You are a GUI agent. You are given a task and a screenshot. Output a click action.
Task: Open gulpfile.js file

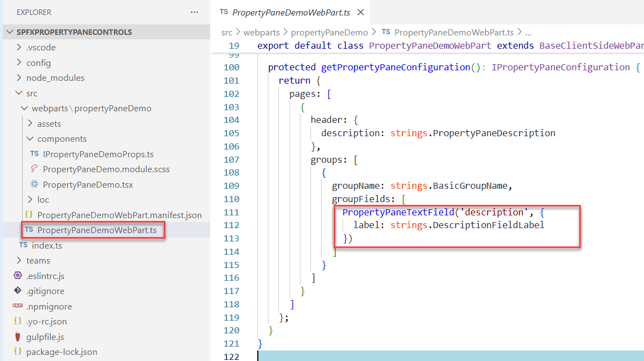pos(45,337)
